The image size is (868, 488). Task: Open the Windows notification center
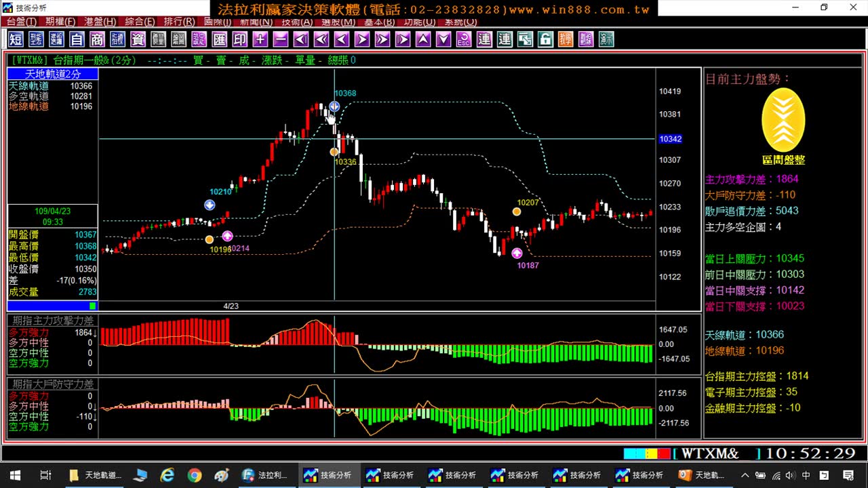tap(848, 475)
